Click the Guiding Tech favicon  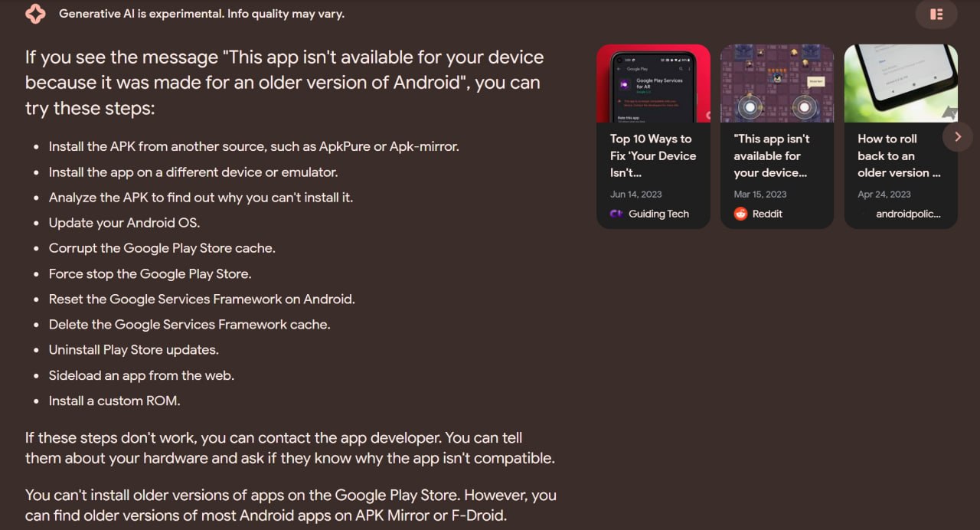click(x=616, y=214)
